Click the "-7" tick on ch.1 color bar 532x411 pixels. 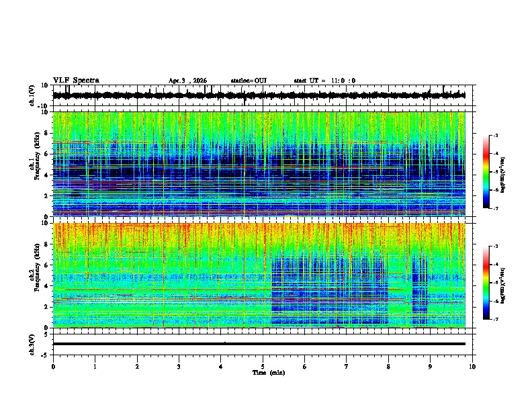496,208
